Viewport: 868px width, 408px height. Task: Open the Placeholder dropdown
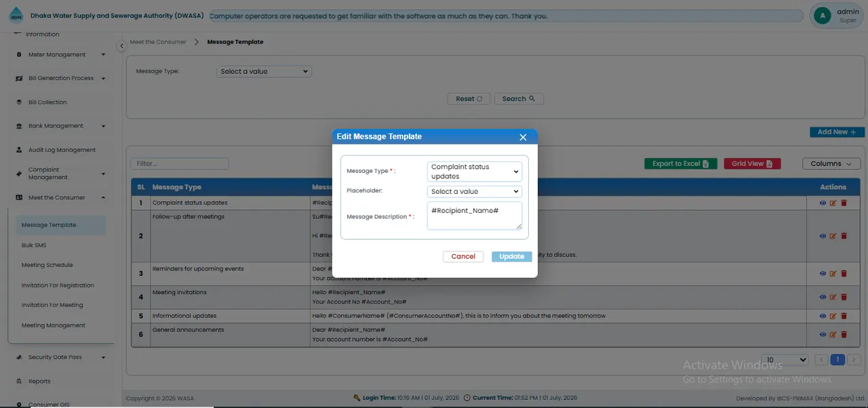475,192
